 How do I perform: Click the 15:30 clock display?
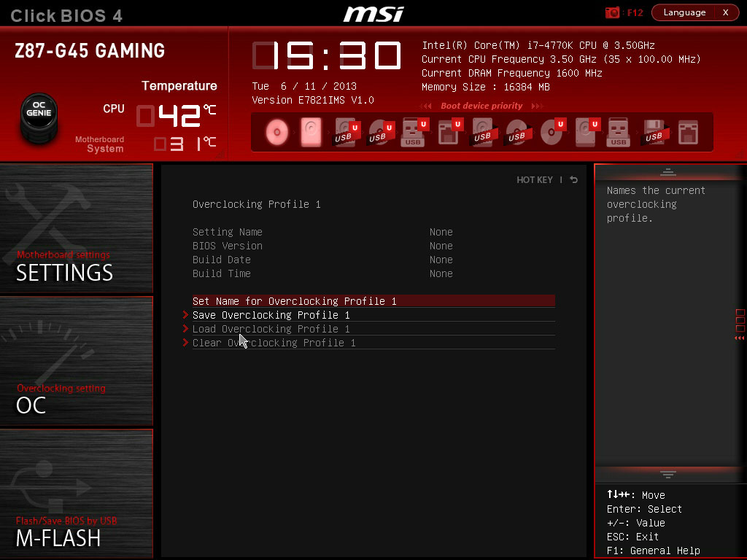pyautogui.click(x=327, y=55)
